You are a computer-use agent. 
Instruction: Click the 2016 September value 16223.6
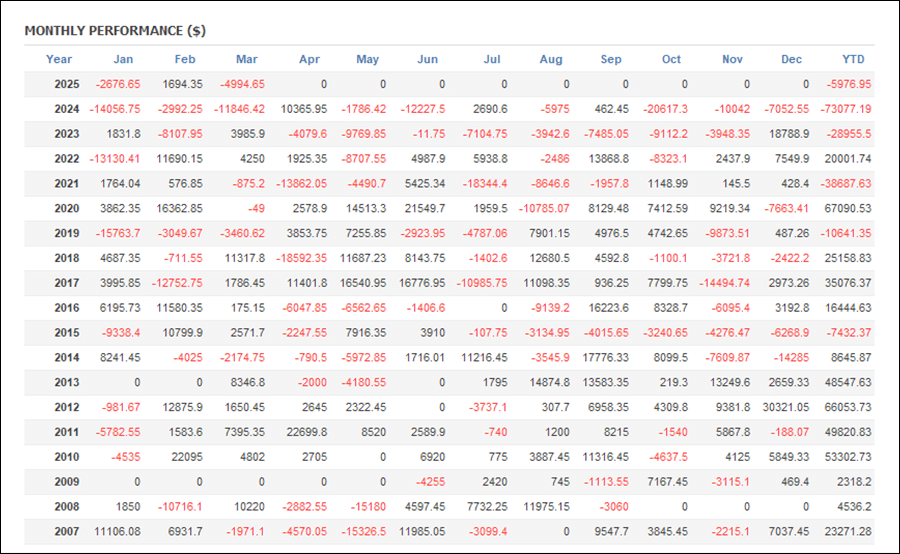coord(608,308)
